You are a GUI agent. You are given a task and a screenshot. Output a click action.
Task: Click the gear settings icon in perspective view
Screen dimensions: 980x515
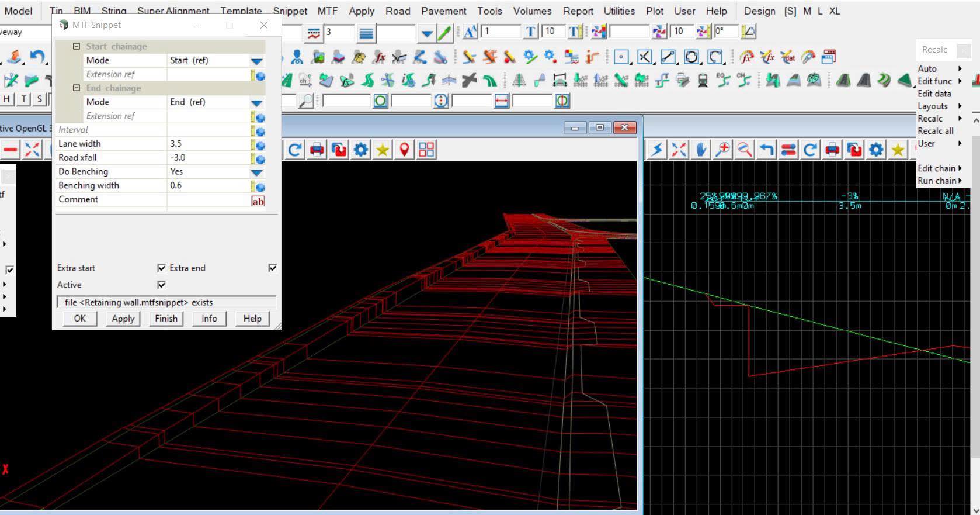coord(361,150)
